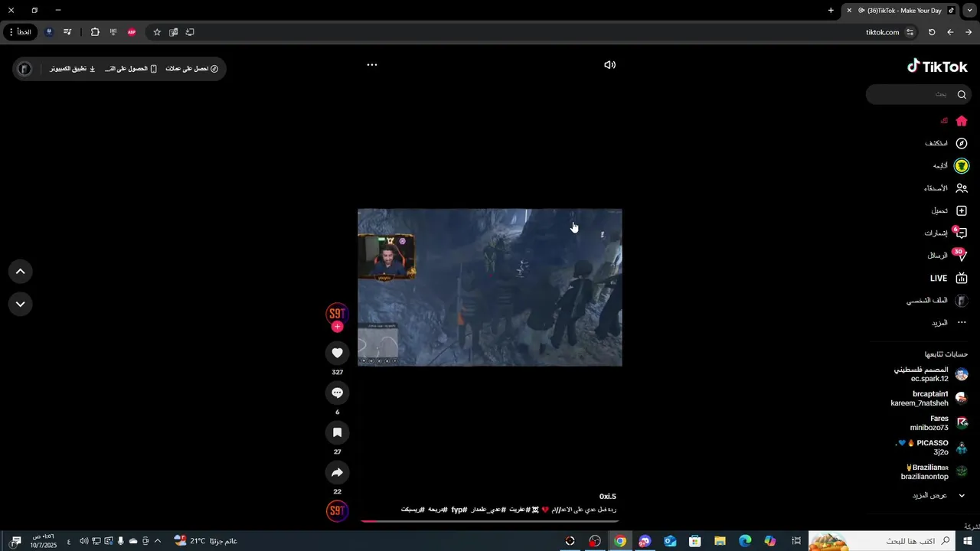Viewport: 980px width, 551px height.
Task: Click the video to pause playback
Action: tap(490, 288)
